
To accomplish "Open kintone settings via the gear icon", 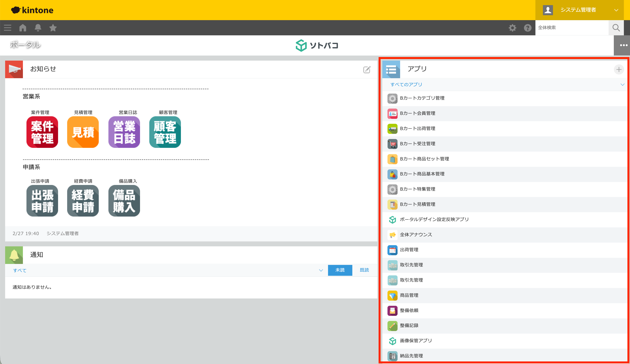I will [512, 28].
